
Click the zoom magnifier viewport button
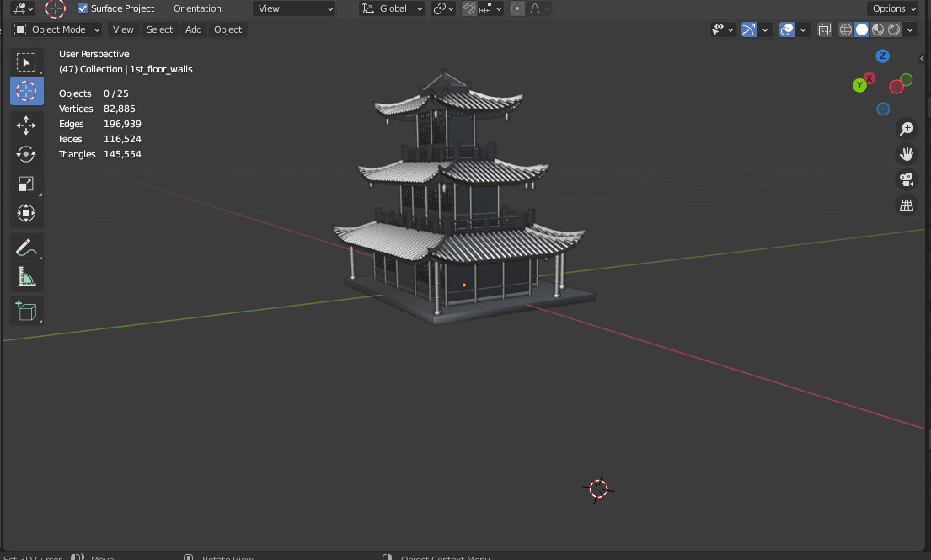pyautogui.click(x=907, y=128)
